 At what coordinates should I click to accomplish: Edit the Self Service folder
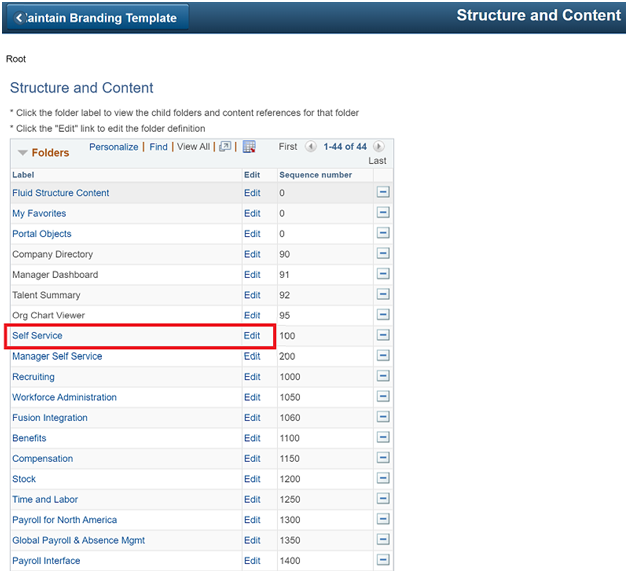click(x=252, y=336)
